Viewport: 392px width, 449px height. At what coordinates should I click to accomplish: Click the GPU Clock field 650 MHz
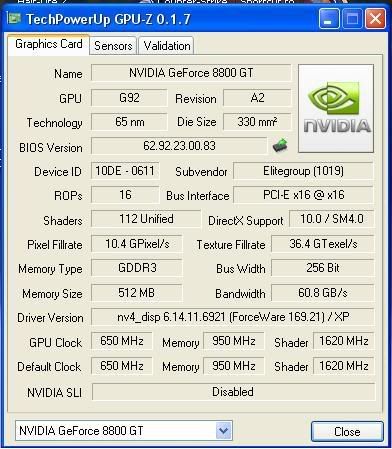[122, 341]
